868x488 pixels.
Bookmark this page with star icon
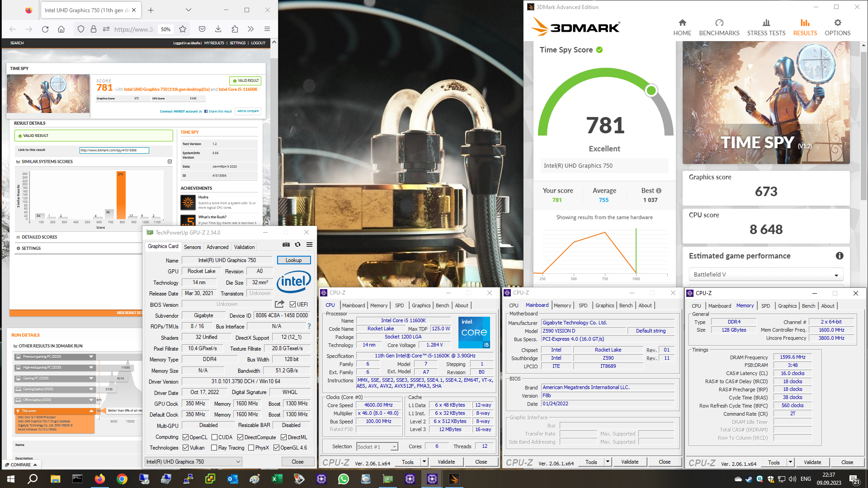(183, 29)
